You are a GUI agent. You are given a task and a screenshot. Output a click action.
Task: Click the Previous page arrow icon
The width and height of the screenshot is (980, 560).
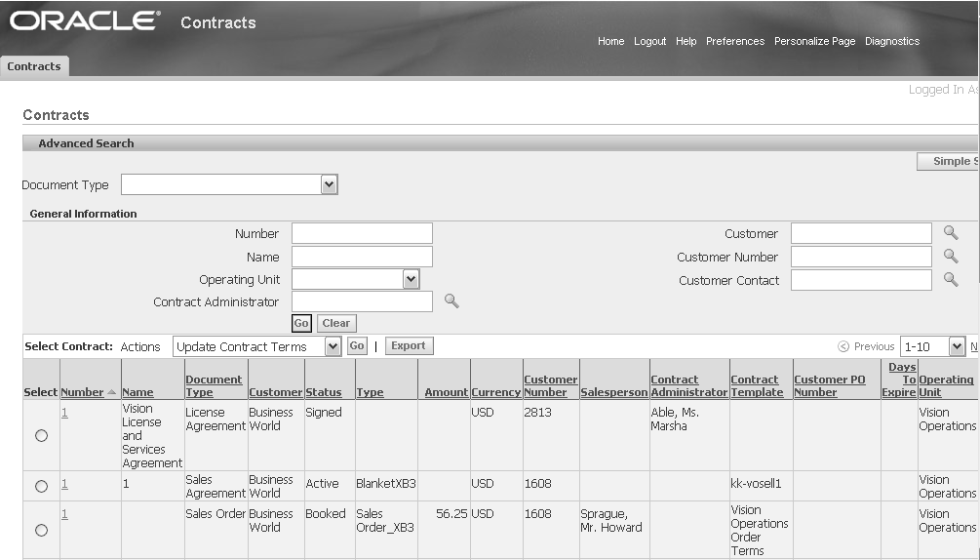pyautogui.click(x=843, y=346)
